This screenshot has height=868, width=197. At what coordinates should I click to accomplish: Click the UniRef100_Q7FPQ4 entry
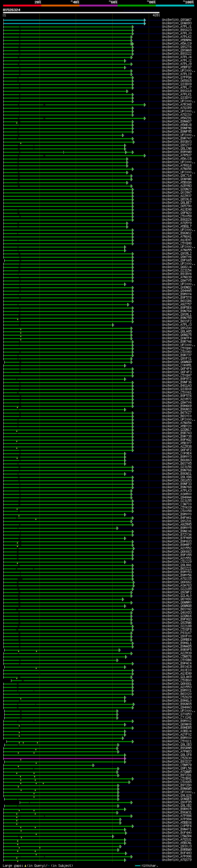(x=177, y=78)
